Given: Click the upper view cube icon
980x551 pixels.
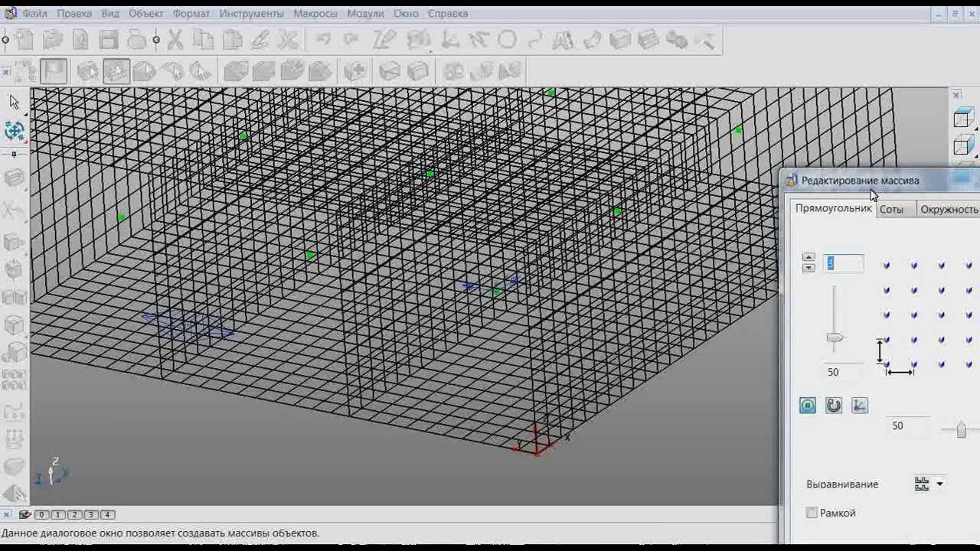Looking at the screenshot, I should pyautogui.click(x=963, y=117).
